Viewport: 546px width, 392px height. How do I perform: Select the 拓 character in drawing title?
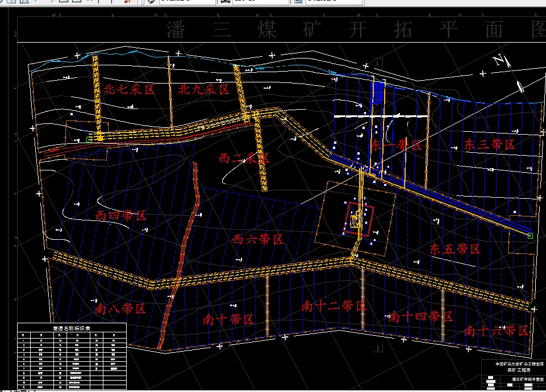(x=403, y=30)
